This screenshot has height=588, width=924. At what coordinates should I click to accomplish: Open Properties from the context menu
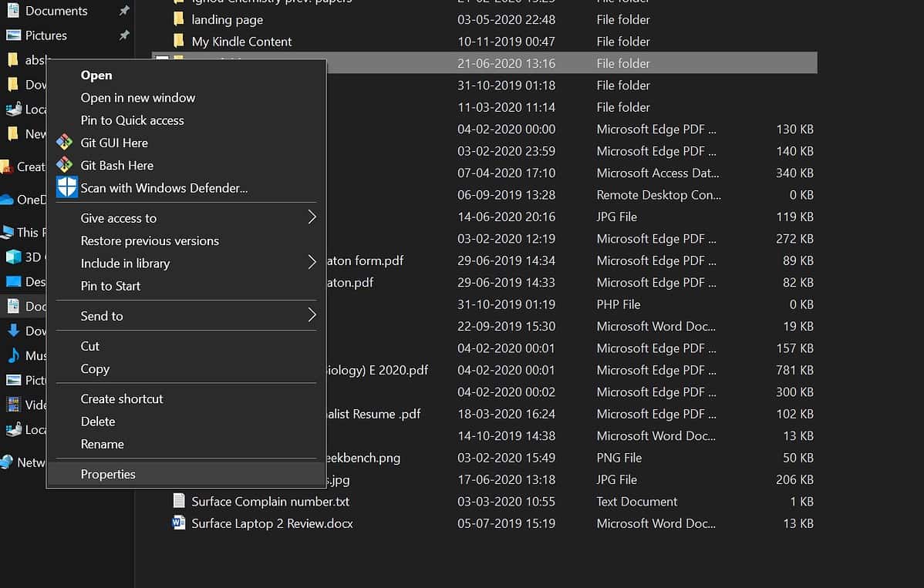(108, 474)
